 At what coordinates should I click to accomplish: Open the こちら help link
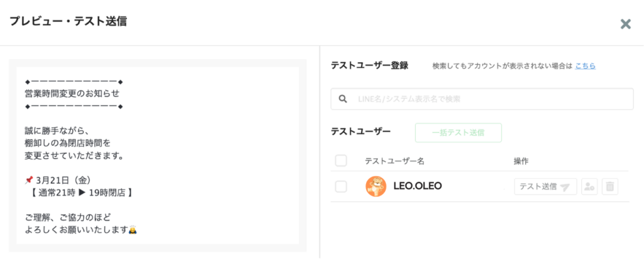tap(585, 65)
